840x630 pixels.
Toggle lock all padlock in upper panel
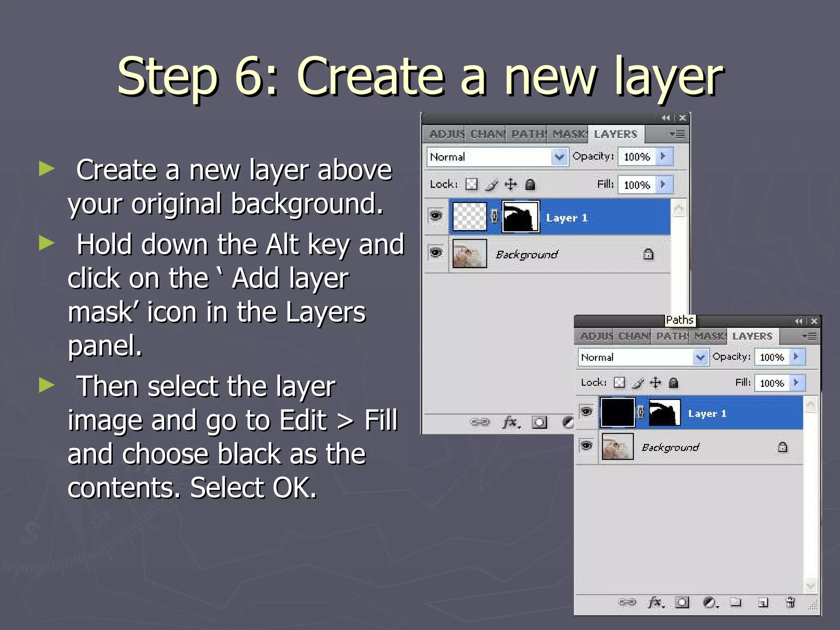pyautogui.click(x=530, y=185)
